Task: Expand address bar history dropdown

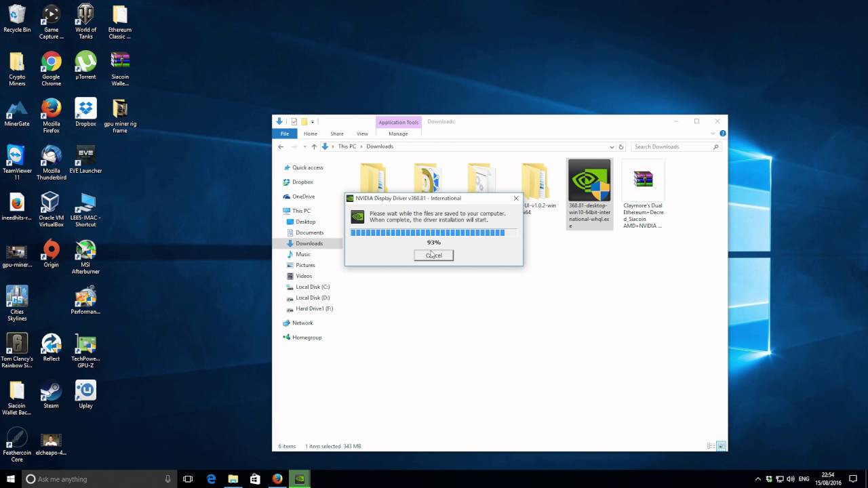Action: coord(612,146)
